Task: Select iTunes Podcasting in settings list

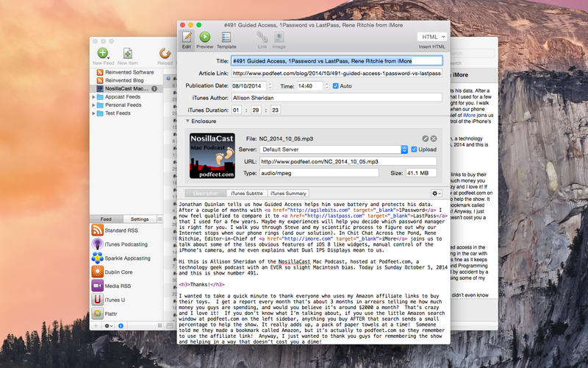Action: pyautogui.click(x=97, y=244)
